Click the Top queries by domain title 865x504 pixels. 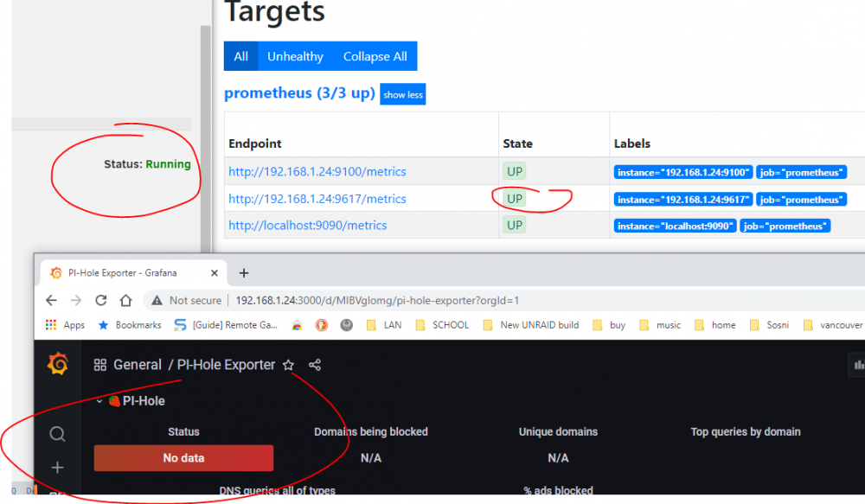(746, 431)
